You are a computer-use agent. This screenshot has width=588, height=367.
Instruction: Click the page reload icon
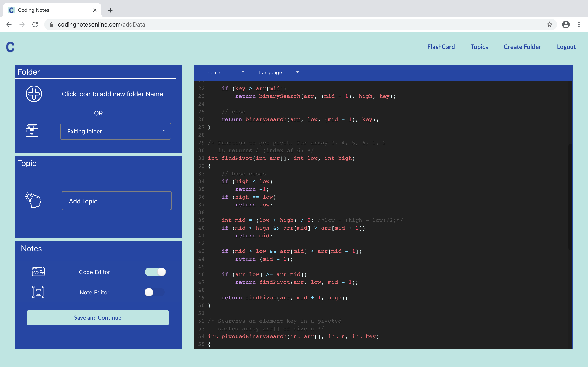click(x=35, y=24)
